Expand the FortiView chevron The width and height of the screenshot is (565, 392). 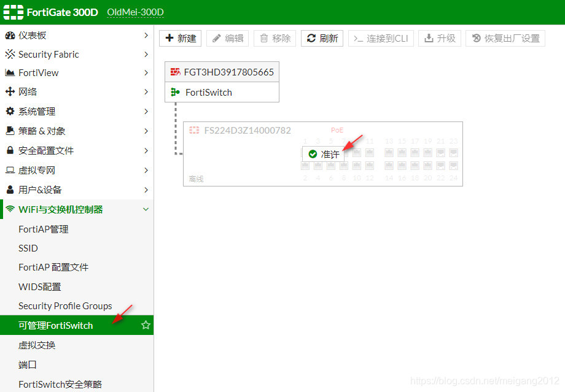(x=146, y=73)
